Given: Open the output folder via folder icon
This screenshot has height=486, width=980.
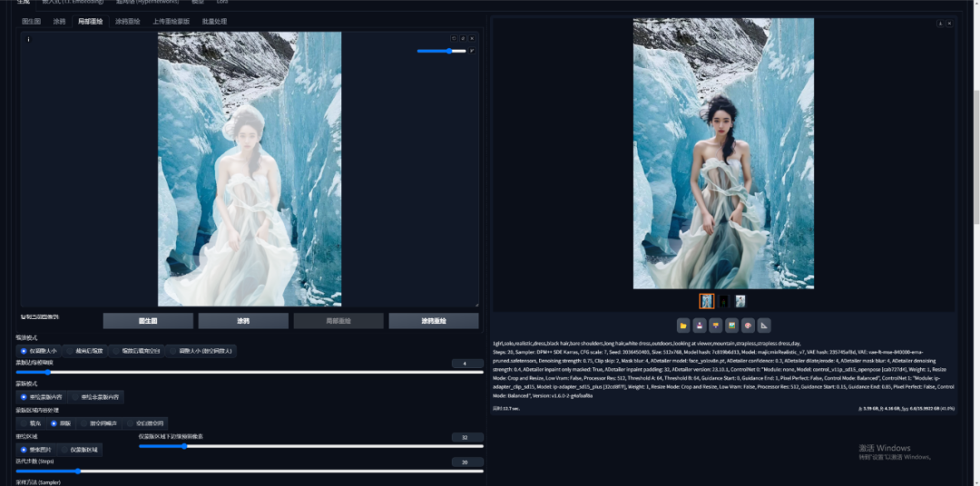Looking at the screenshot, I should [x=683, y=326].
